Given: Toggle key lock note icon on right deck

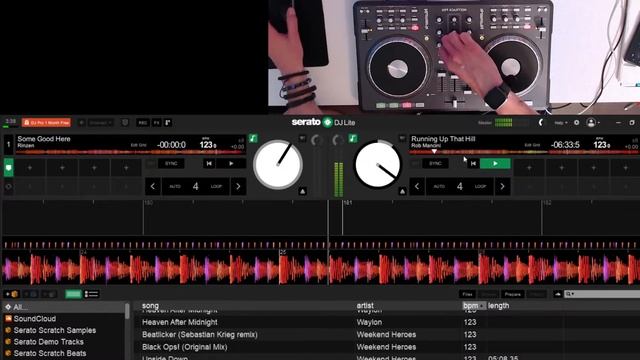Looking at the screenshot, I should coord(353,138).
